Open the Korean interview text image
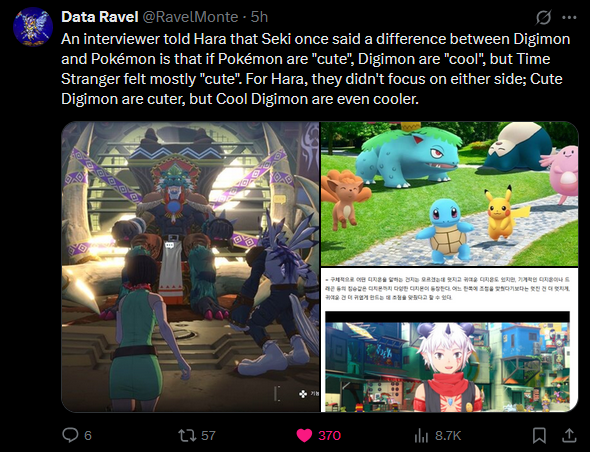 (449, 340)
